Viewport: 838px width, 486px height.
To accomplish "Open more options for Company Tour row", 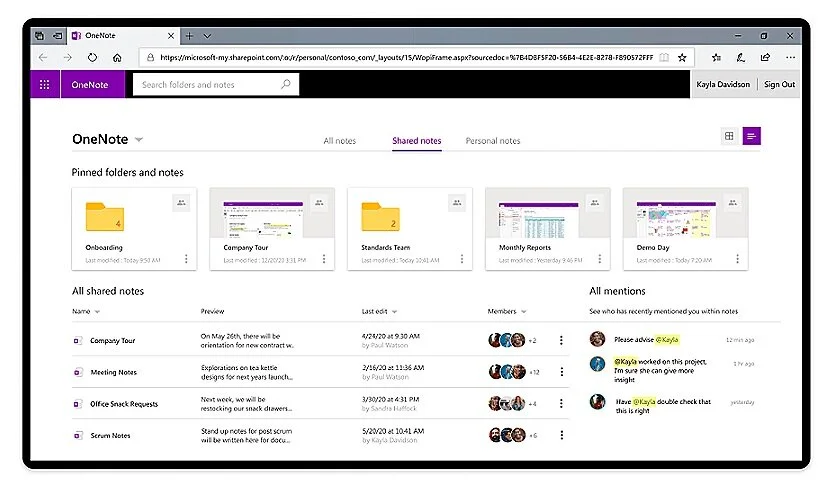I will 561,340.
